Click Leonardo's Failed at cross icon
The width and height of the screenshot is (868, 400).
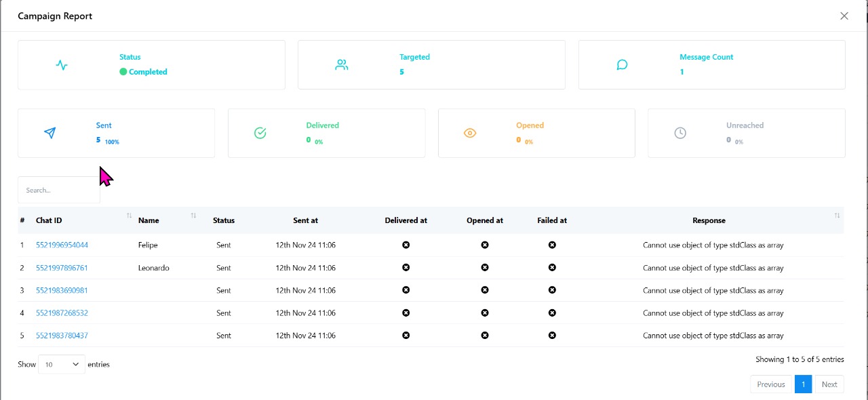tap(552, 268)
